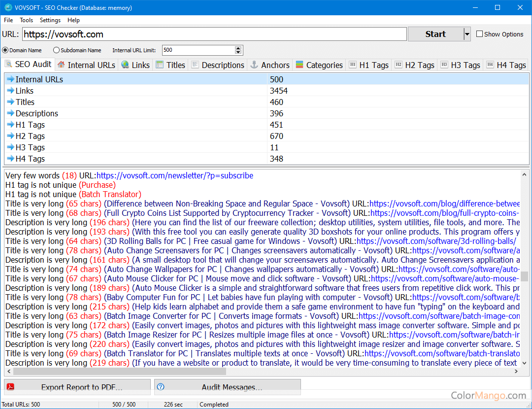
Task: Click the H4 Tags tab icon
Action: [x=490, y=65]
